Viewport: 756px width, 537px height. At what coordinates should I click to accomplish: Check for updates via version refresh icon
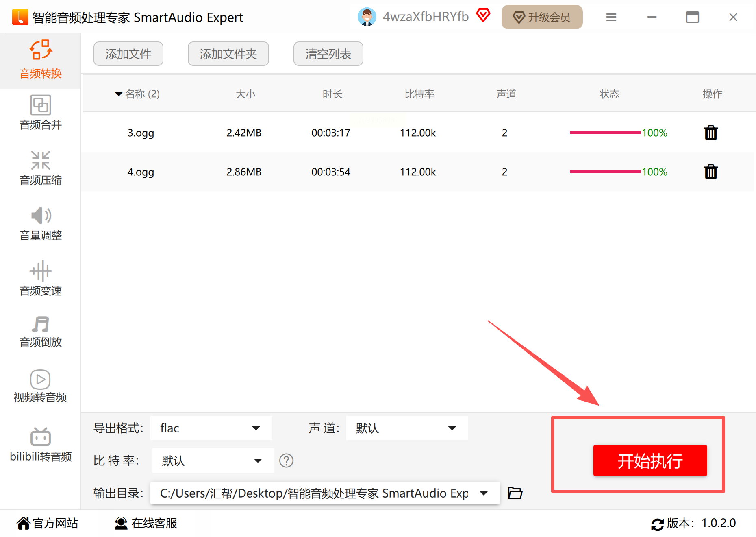pyautogui.click(x=657, y=524)
